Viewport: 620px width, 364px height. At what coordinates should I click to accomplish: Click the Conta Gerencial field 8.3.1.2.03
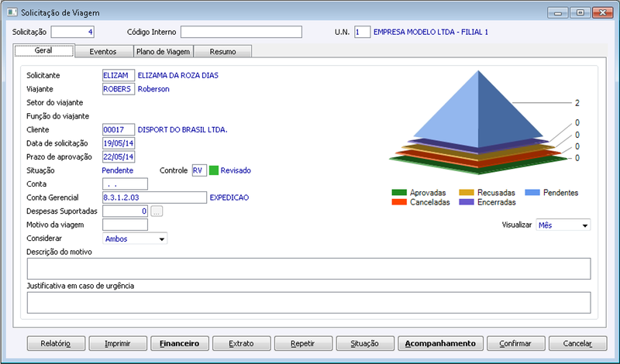(154, 197)
